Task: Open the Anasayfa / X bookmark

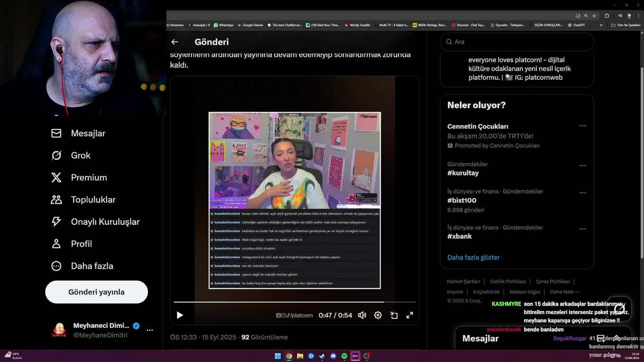Action: point(199,25)
